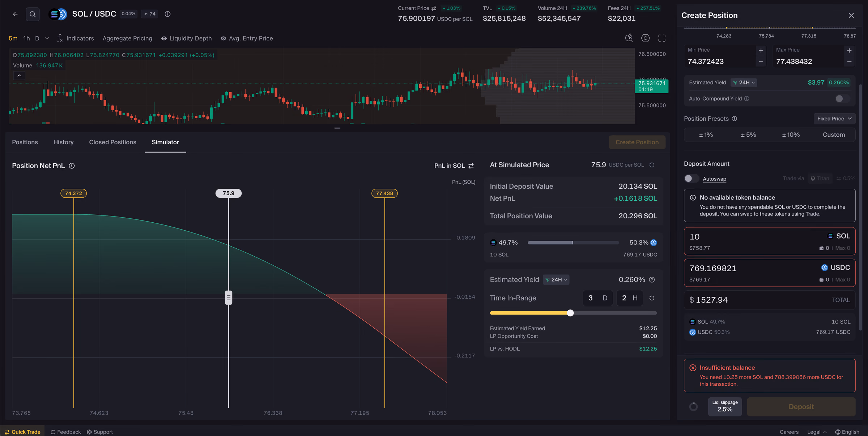Switch to the History tab
The width and height of the screenshot is (868, 436).
63,142
